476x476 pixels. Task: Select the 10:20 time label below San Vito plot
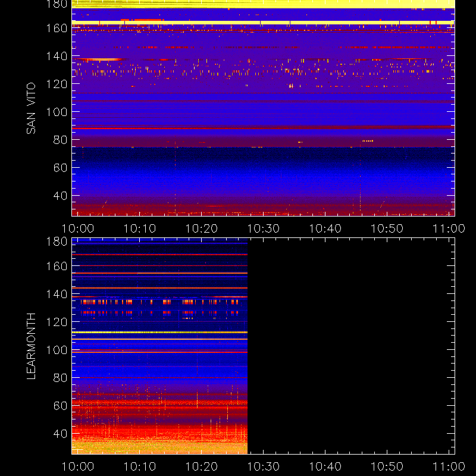point(202,228)
